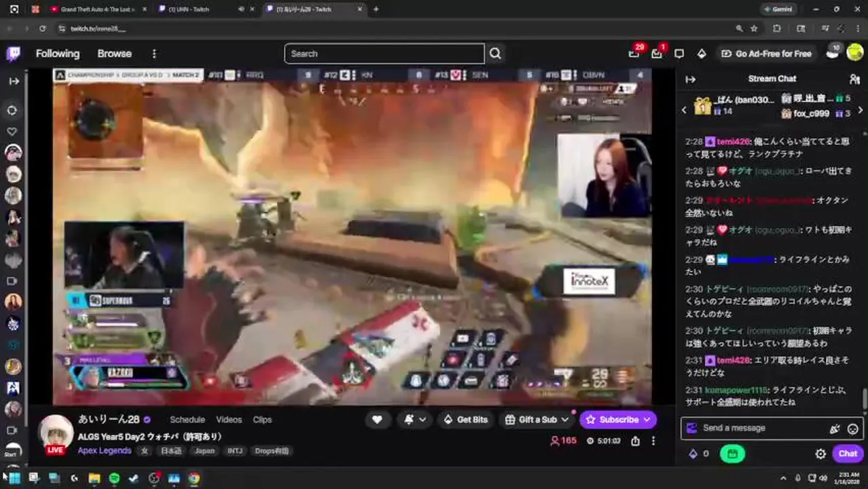
Task: Expand the left channel sidebar
Action: click(x=14, y=81)
